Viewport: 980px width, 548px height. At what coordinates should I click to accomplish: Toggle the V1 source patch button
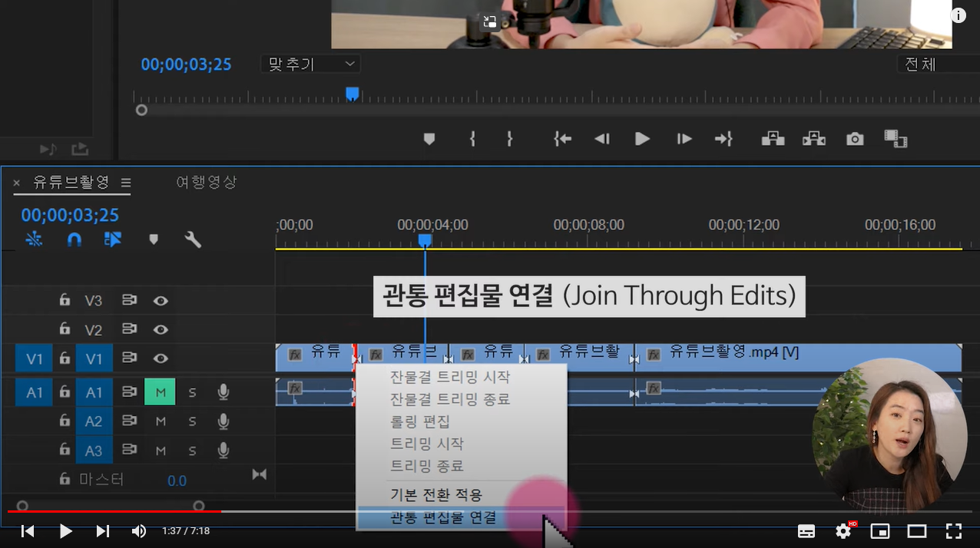coord(35,358)
